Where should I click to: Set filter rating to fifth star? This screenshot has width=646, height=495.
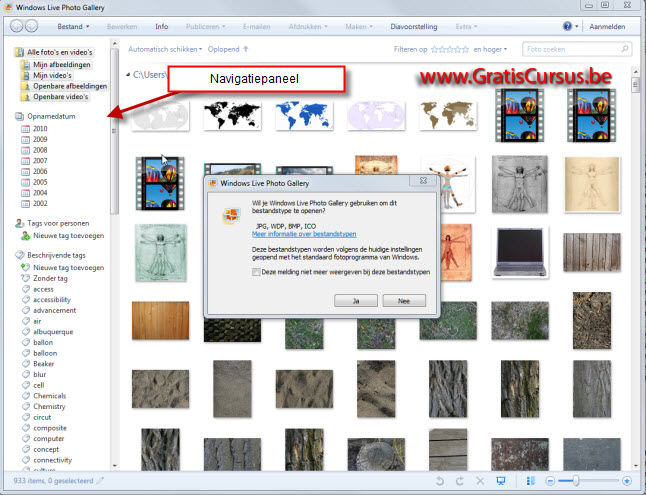(x=465, y=49)
